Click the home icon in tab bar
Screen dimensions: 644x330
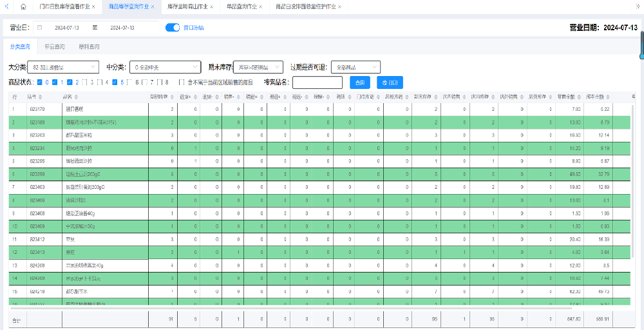[x=23, y=6]
